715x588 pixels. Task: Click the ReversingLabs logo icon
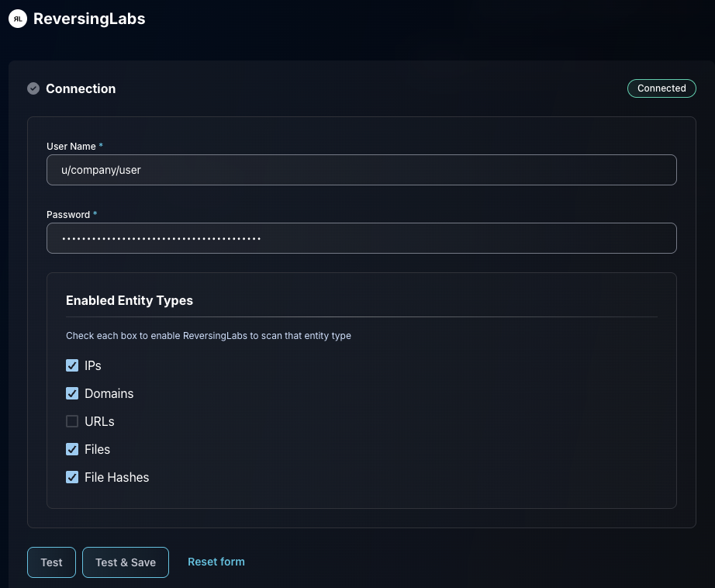17,19
